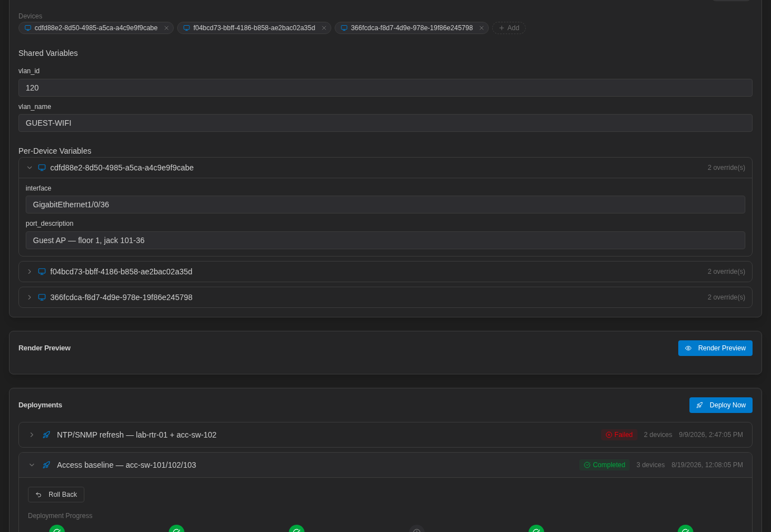The height and width of the screenshot is (532, 771).
Task: Collapse the cdfd88e2 per-device variables section
Action: (x=30, y=168)
